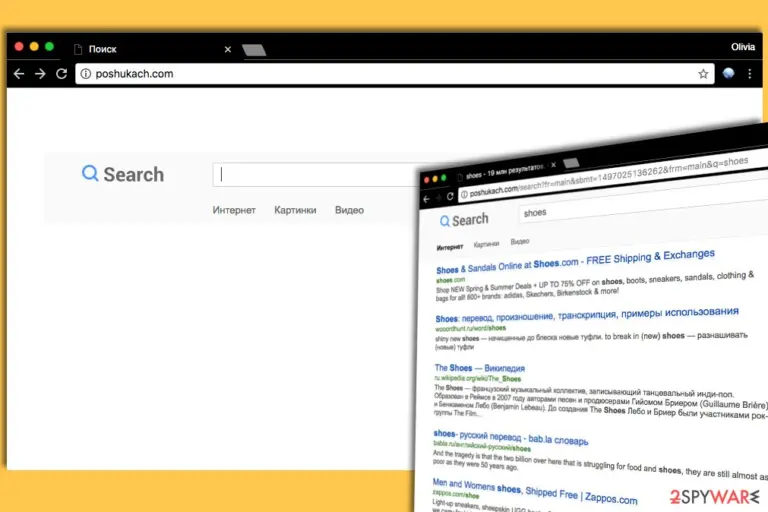
Task: Open the Chrome three-dot menu
Action: (750, 73)
